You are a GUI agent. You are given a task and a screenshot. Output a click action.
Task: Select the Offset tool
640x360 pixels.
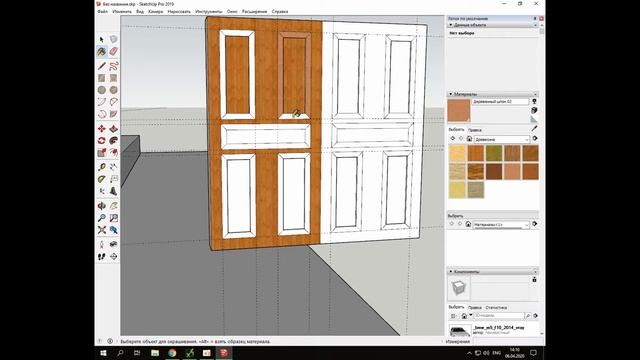113,153
